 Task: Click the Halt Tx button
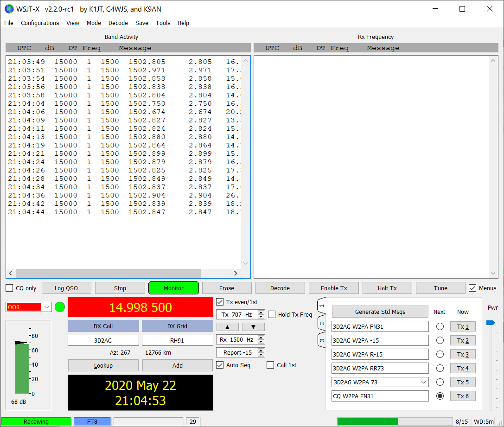click(387, 288)
